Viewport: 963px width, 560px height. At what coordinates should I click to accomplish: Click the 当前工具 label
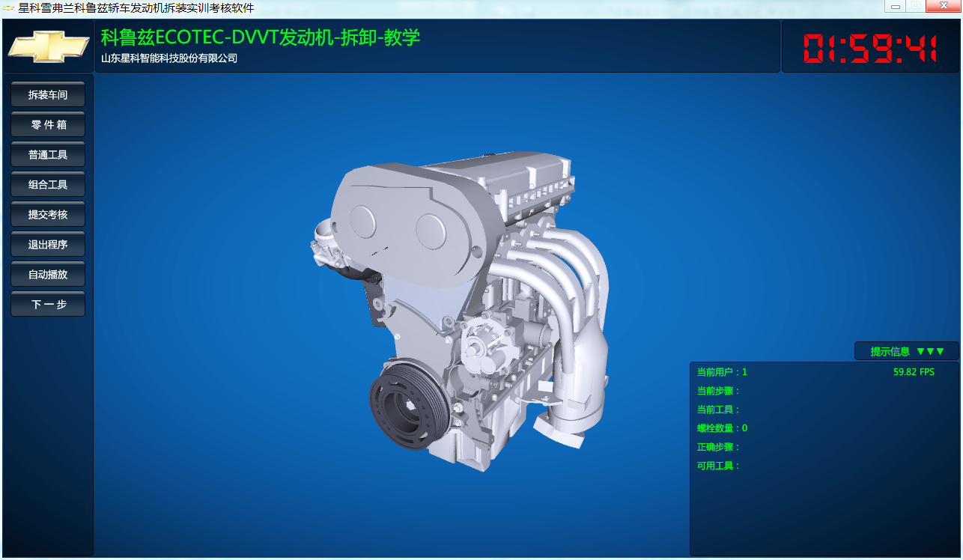(718, 410)
